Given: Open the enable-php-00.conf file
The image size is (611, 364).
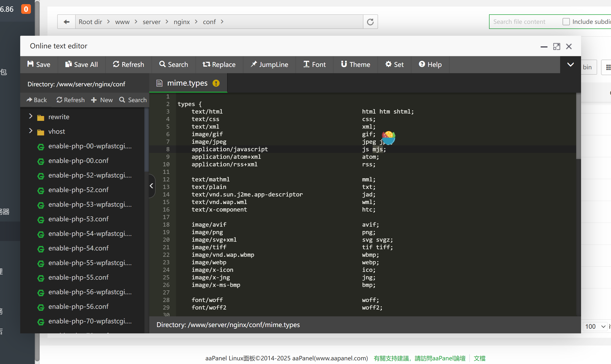Looking at the screenshot, I should (x=78, y=161).
